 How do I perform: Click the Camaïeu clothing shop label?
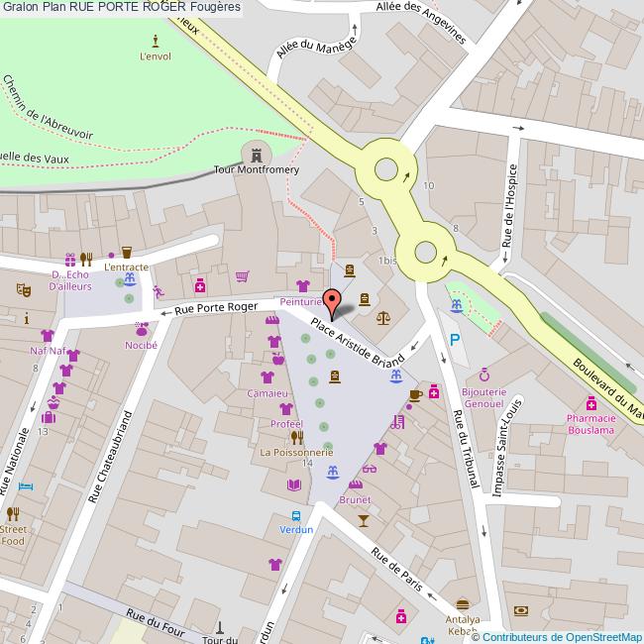click(x=268, y=393)
